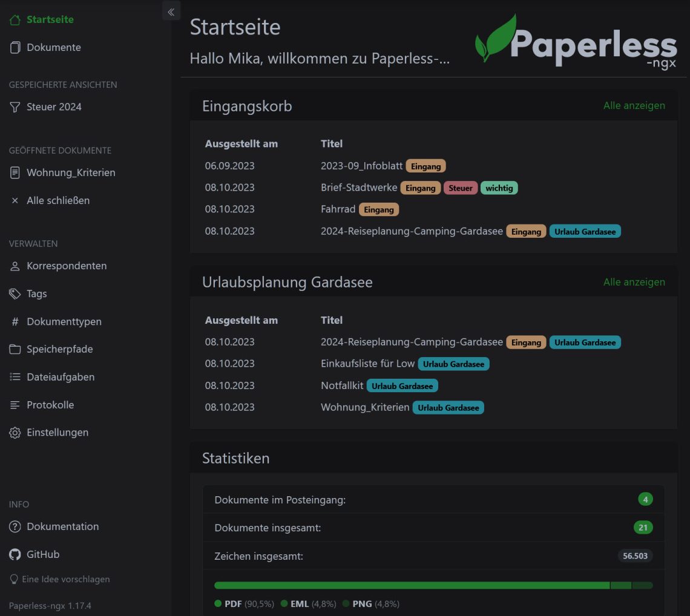Select the Tags icon in the sidebar
Image resolution: width=690 pixels, height=616 pixels.
point(14,293)
